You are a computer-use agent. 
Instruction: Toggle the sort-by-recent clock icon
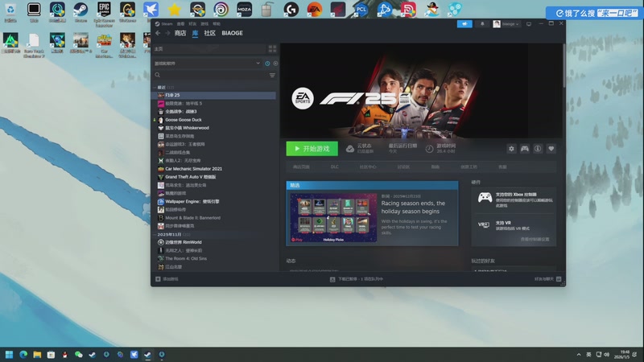point(267,64)
